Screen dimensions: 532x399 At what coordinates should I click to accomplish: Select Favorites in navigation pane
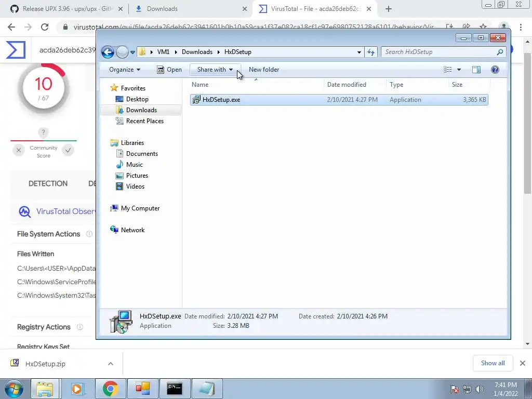128,88
